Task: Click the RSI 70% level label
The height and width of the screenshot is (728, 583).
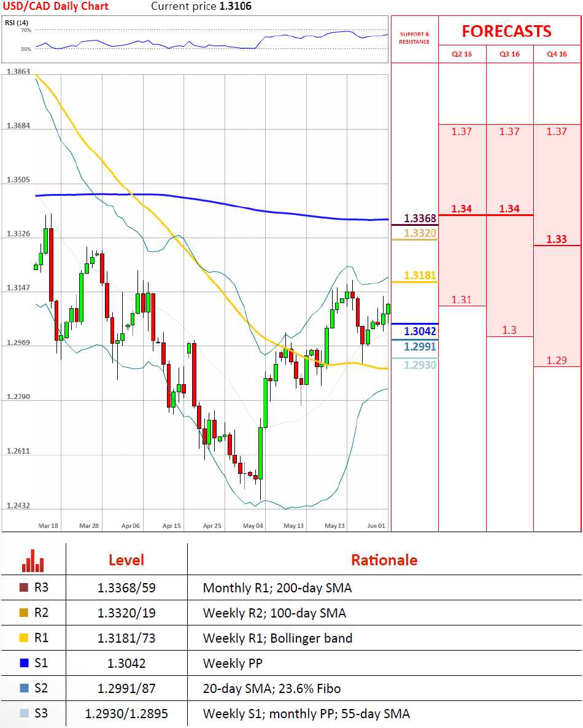Action: pyautogui.click(x=26, y=30)
